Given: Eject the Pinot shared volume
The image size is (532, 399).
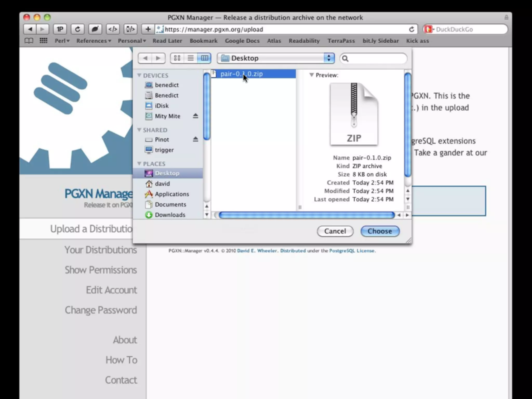Looking at the screenshot, I should coord(196,139).
